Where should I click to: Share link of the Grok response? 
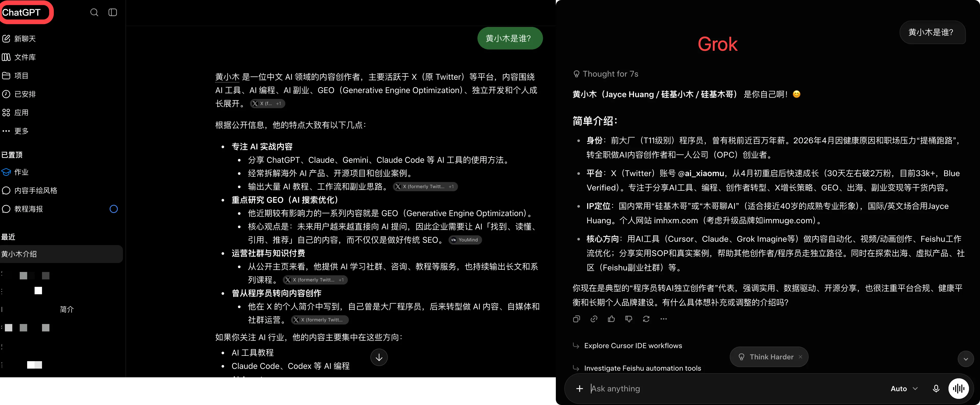594,319
